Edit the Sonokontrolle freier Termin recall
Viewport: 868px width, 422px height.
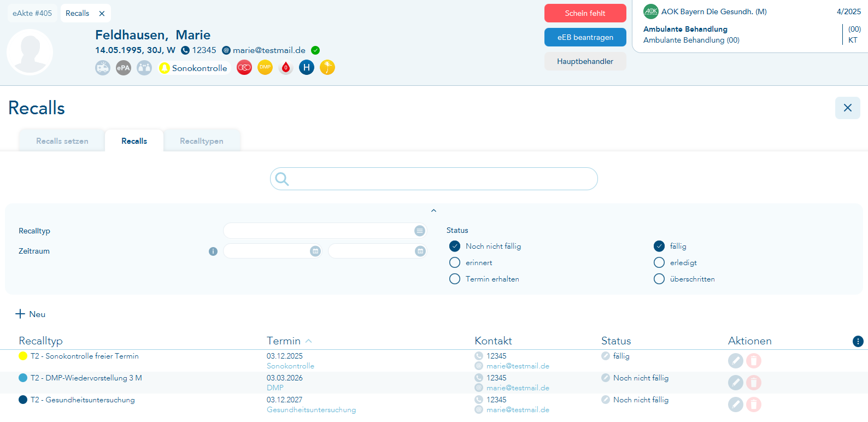[735, 361]
